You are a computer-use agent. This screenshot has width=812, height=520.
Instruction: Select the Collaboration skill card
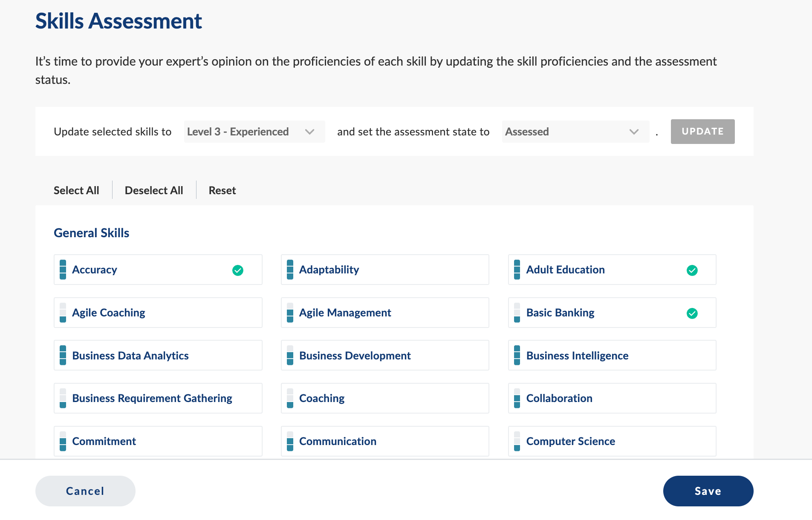click(x=612, y=398)
